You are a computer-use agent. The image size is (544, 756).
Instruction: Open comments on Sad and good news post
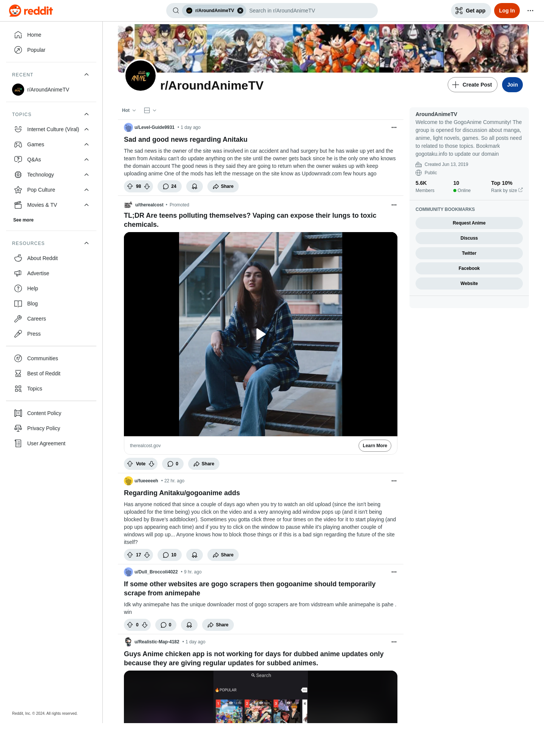click(170, 186)
